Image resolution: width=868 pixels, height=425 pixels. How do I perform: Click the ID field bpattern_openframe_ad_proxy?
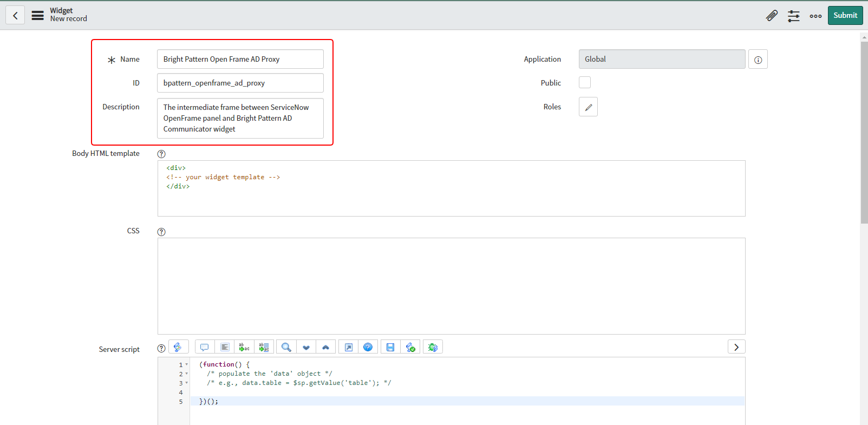pyautogui.click(x=240, y=83)
